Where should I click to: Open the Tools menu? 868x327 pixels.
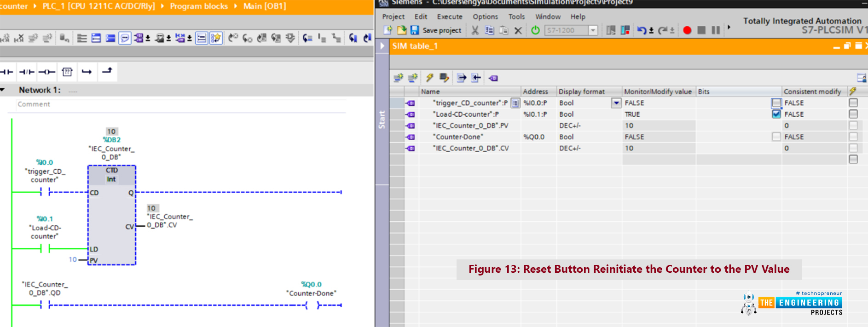[x=516, y=17]
